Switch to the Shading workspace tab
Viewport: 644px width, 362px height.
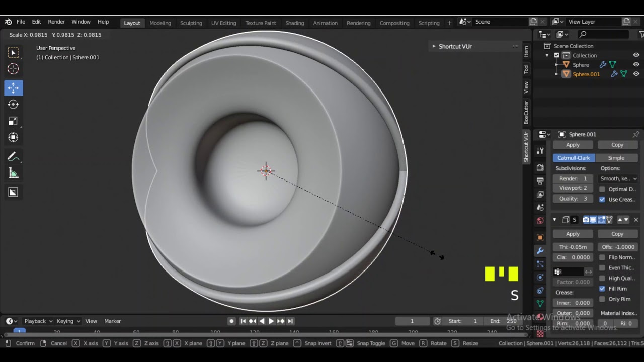[x=294, y=23]
